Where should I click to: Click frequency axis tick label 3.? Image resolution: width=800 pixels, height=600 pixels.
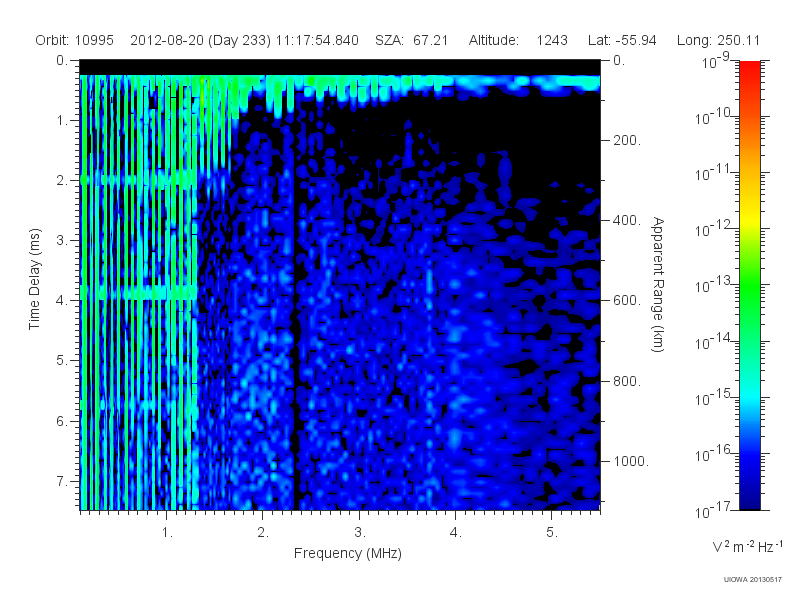[x=360, y=533]
